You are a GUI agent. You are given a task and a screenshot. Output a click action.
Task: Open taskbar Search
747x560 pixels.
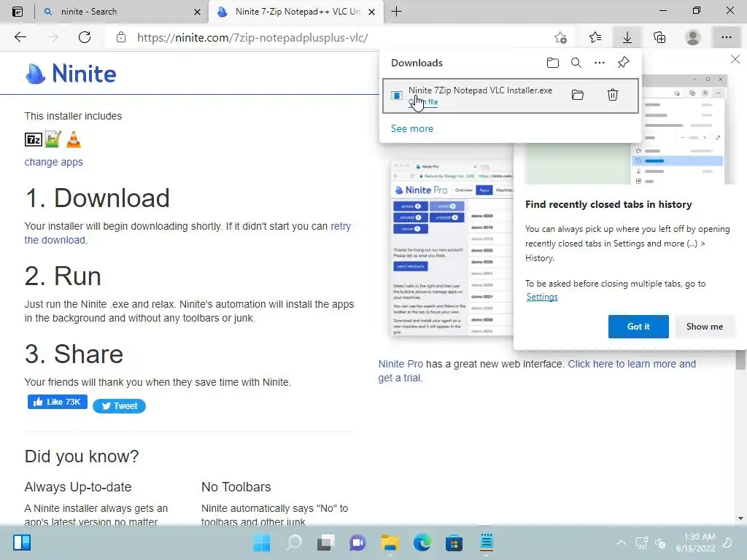294,542
